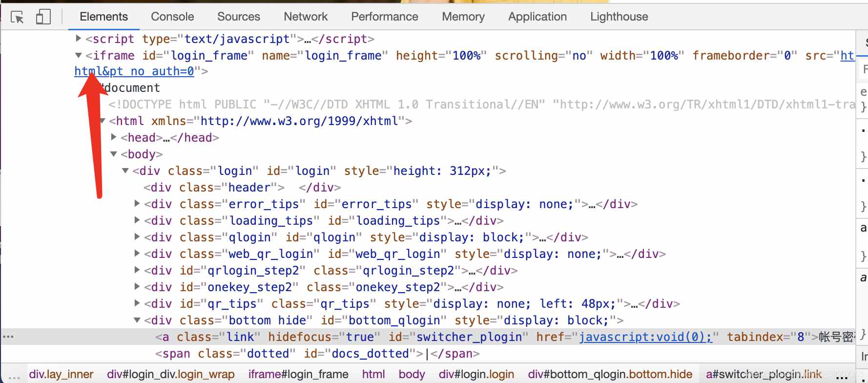Expand the onekey_step2 div node
Viewport: 868px width, 383px height.
point(137,287)
